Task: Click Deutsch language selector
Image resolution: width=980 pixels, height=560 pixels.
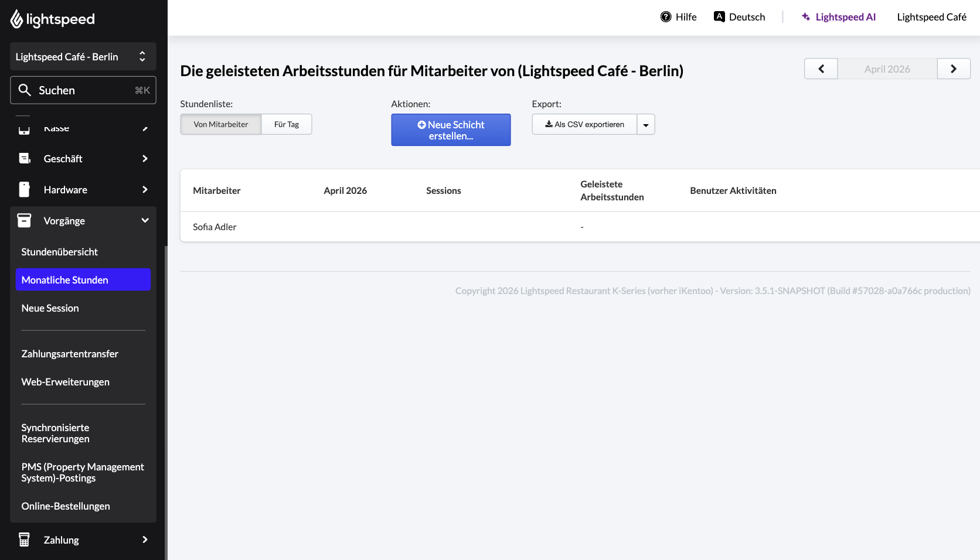Action: (747, 17)
